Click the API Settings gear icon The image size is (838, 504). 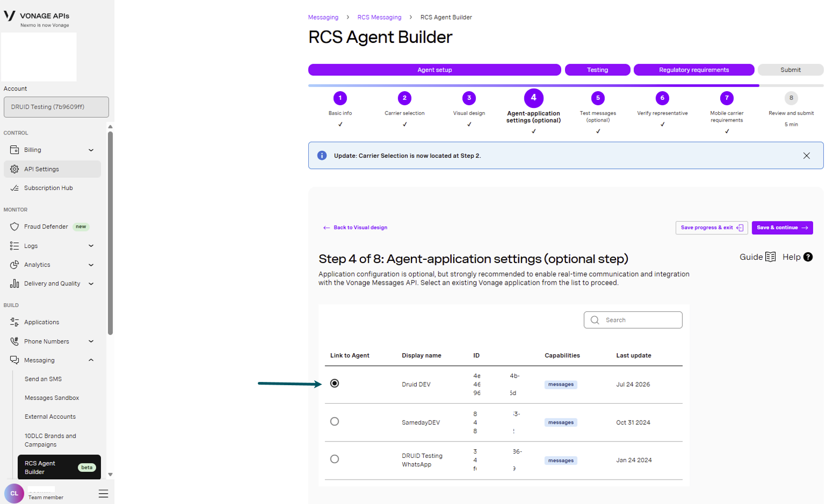pyautogui.click(x=15, y=169)
